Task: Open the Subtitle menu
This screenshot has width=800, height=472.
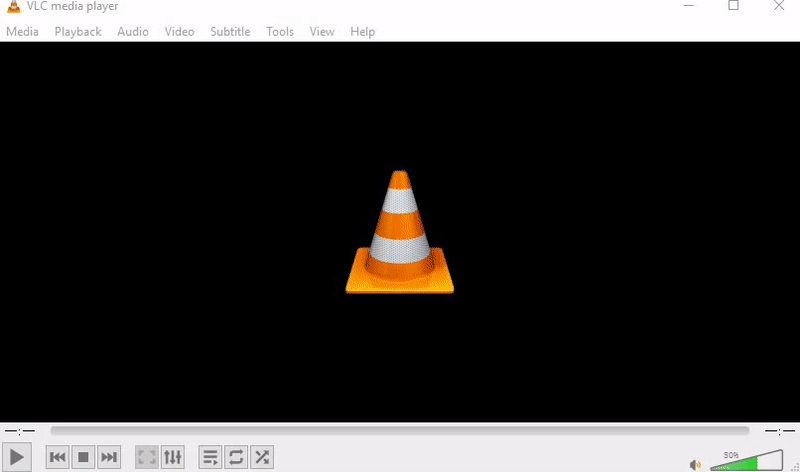Action: click(230, 32)
